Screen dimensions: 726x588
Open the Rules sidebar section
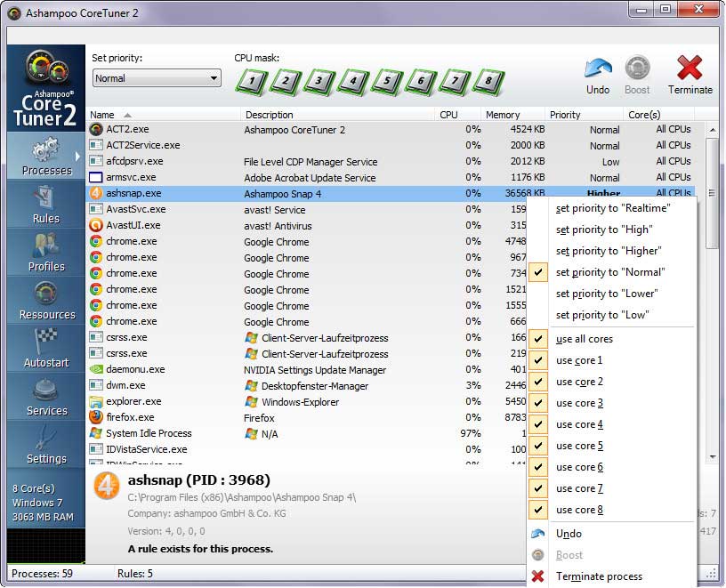pyautogui.click(x=45, y=205)
